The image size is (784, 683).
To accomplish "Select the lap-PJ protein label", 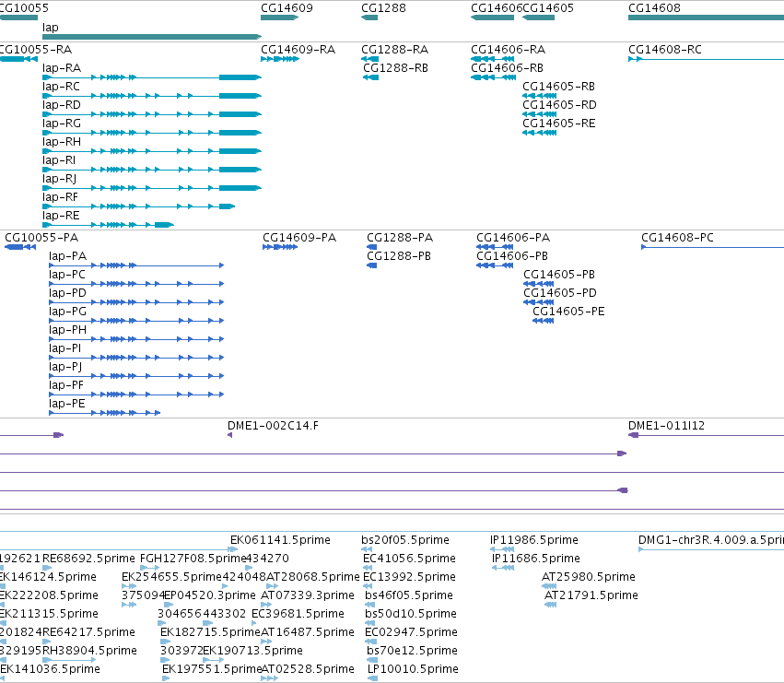I will (65, 367).
